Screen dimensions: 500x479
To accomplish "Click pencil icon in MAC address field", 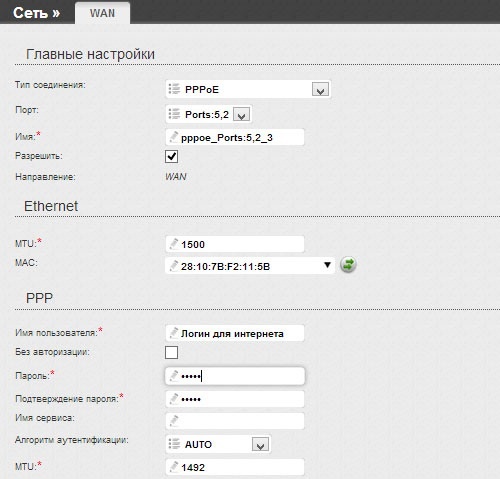I will click(x=174, y=266).
